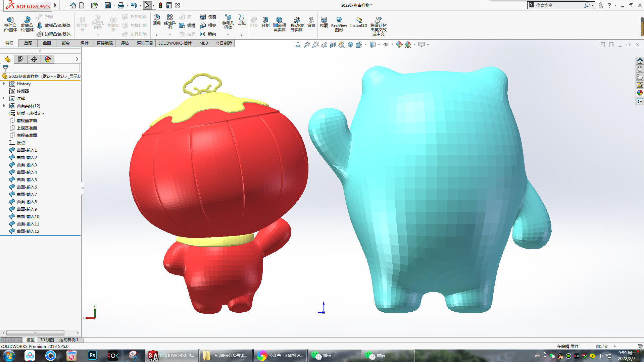The height and width of the screenshot is (362, 644).
Task: Click the Undo arrow icon
Action: 134,5
